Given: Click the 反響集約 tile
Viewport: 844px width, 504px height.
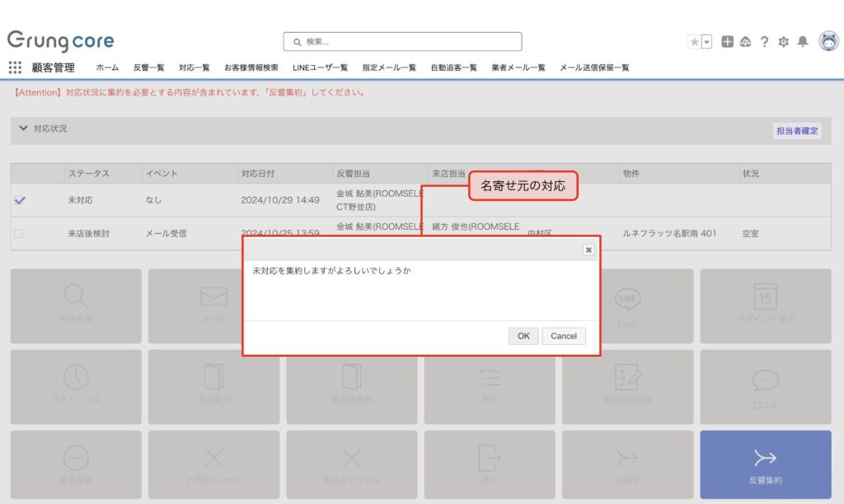Looking at the screenshot, I should pyautogui.click(x=765, y=465).
